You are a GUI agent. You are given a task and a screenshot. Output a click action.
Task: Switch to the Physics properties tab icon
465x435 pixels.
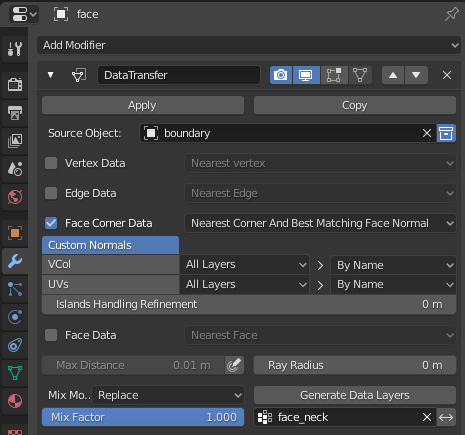15,317
